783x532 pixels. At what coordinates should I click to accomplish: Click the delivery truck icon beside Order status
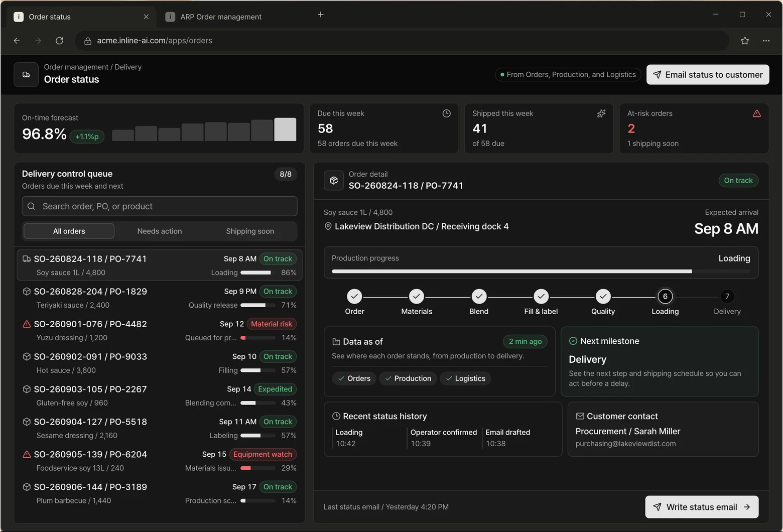[26, 75]
